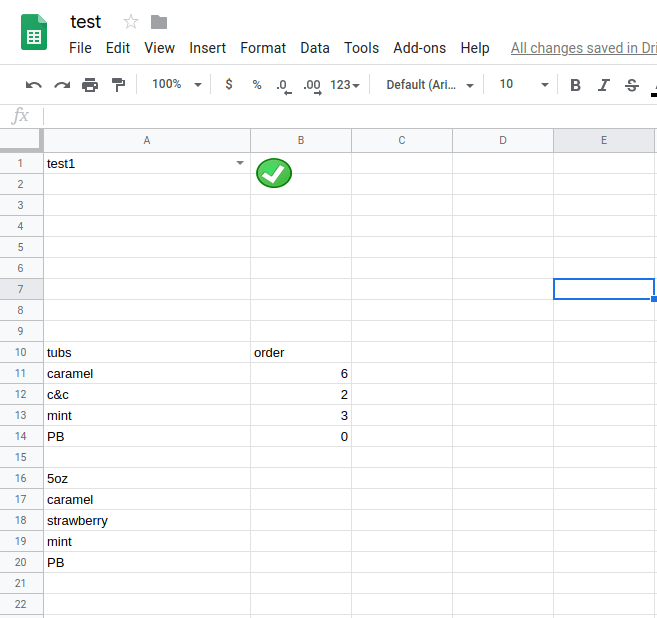Viewport: 657px width, 618px height.
Task: Increase decimal places
Action: (312, 87)
